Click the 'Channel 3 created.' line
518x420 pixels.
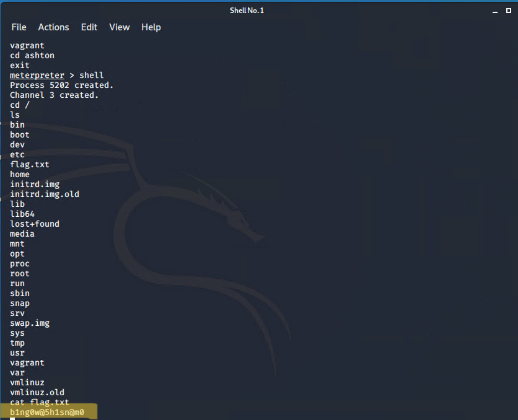54,95
